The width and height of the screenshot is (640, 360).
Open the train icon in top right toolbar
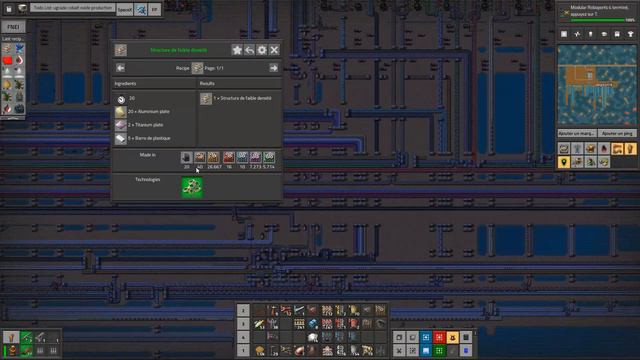coord(617,34)
